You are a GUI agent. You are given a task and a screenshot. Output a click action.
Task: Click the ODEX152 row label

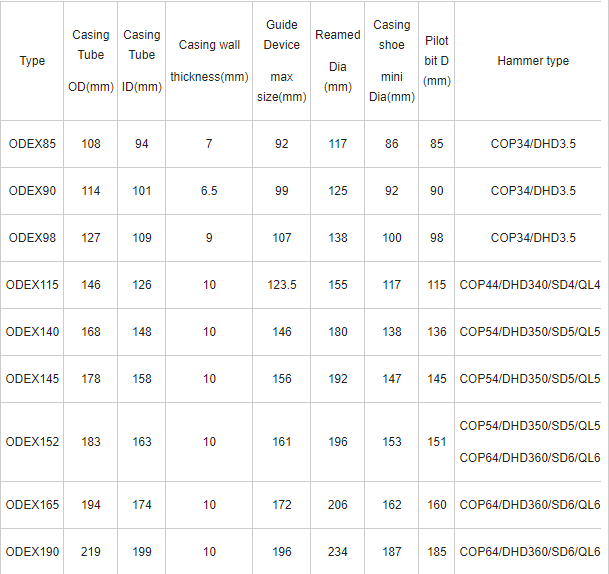32,441
